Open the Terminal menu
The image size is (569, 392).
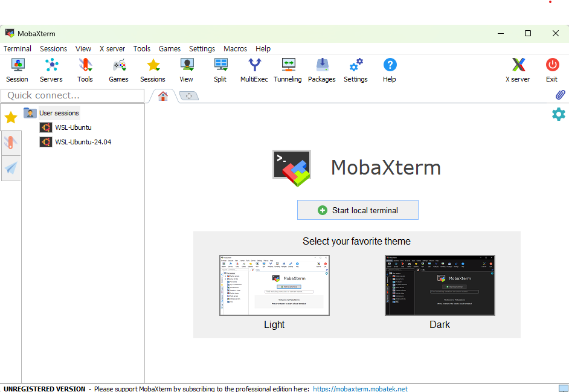(18, 49)
